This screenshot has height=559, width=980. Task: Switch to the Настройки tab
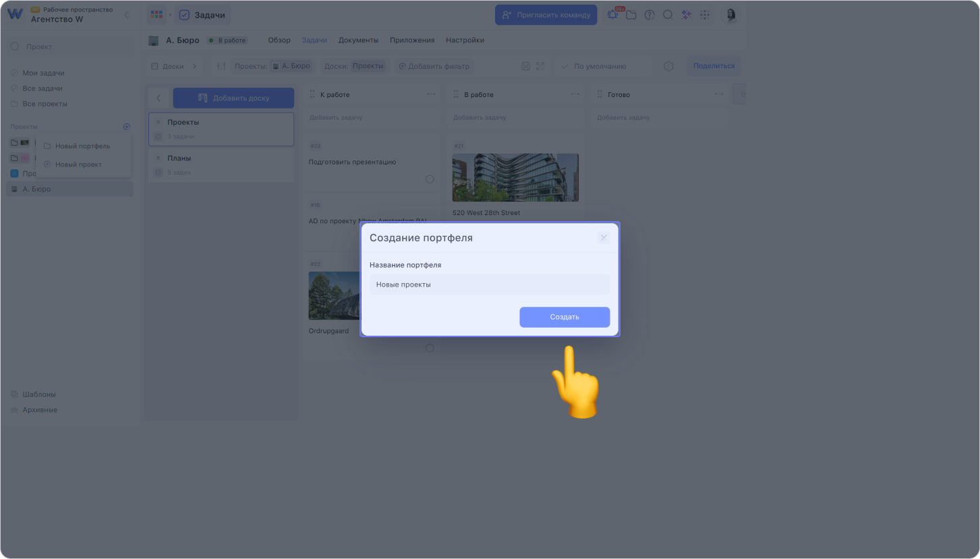465,40
